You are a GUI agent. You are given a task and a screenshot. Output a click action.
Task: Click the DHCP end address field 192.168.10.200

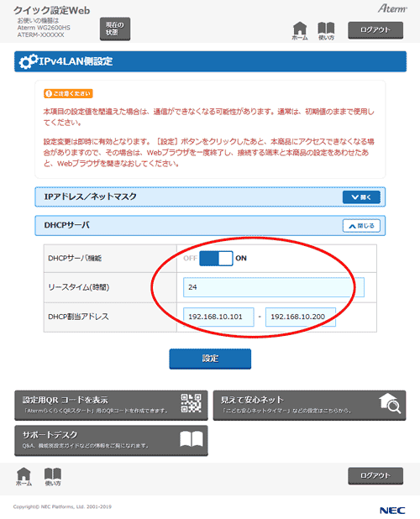pos(301,317)
